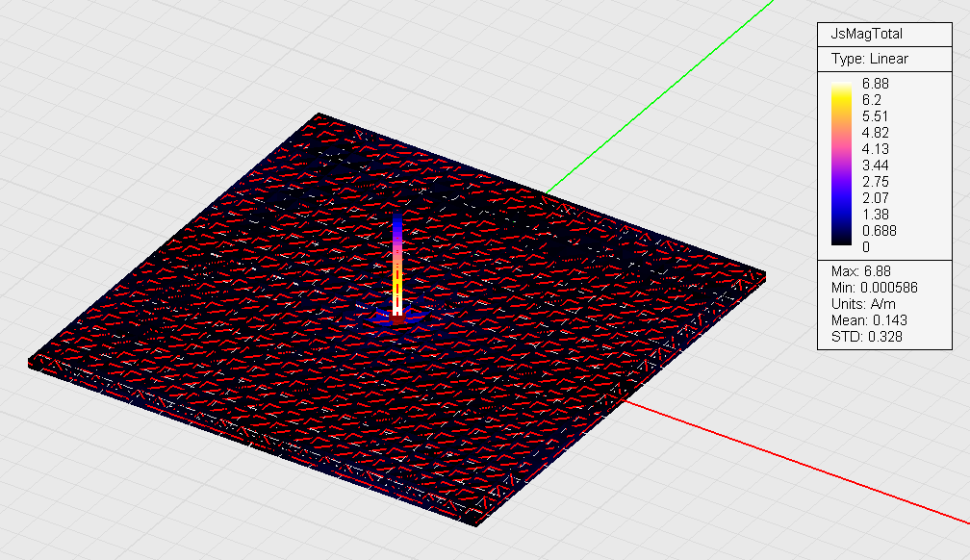This screenshot has width=970, height=560.
Task: Click the 6.88 top scale value
Action: [x=876, y=84]
